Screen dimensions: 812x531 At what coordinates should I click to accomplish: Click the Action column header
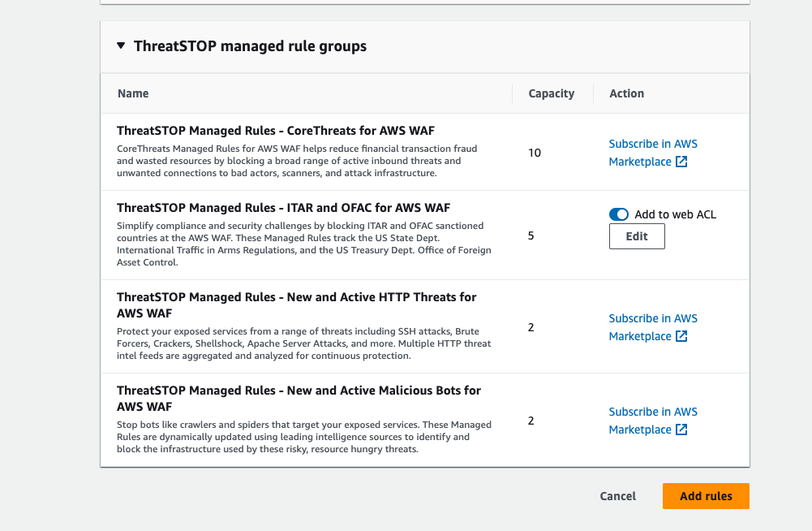click(626, 93)
